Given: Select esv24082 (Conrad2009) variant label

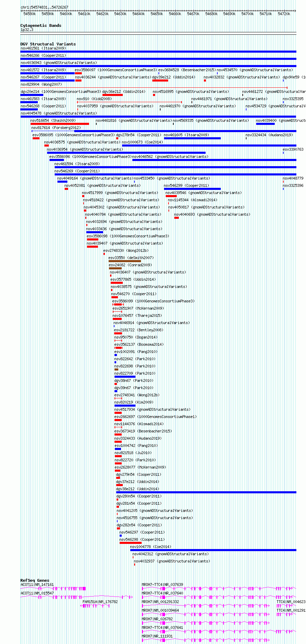Looking at the screenshot, I should coord(130,265).
